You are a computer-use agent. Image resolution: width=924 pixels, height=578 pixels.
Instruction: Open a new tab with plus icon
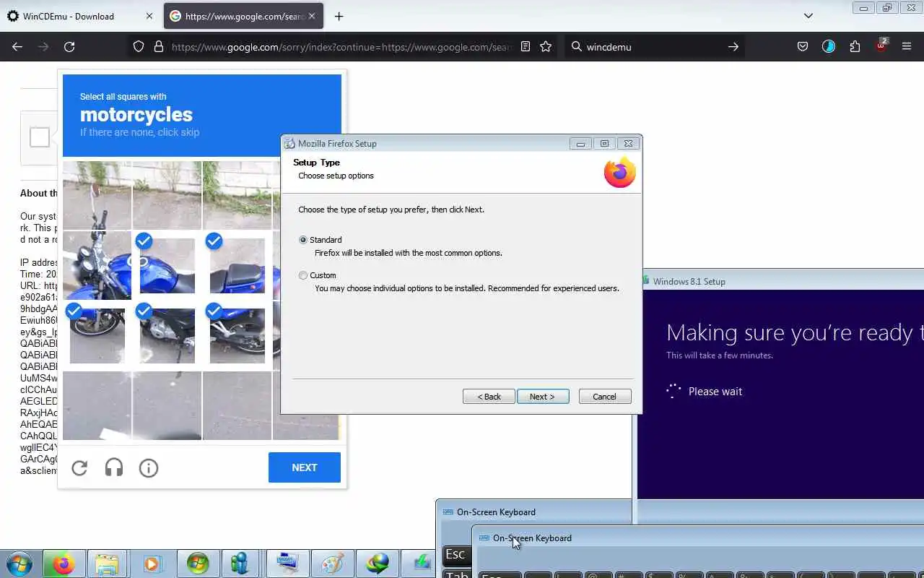[x=339, y=16]
